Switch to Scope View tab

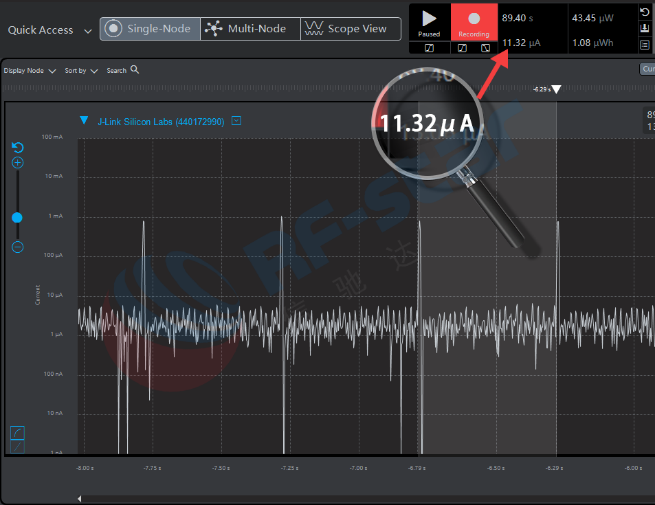click(347, 29)
